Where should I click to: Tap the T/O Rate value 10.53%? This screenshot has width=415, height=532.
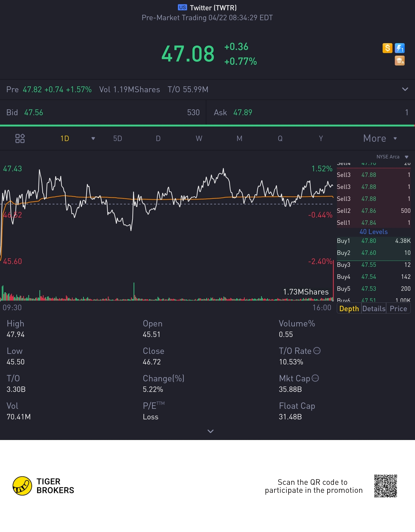[291, 362]
